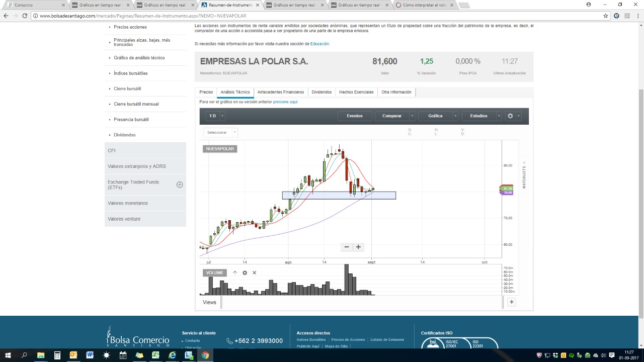Expand the CFI sidebar section
Image resolution: width=644 pixels, height=362 pixels.
(145, 151)
